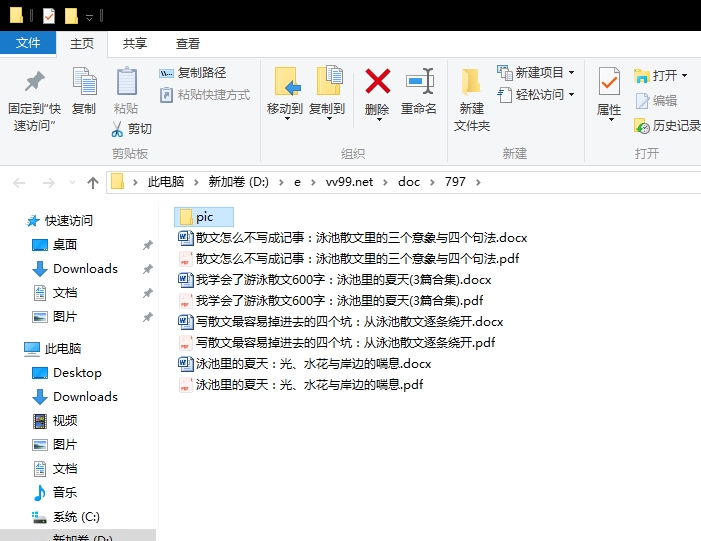This screenshot has width=701, height=541.
Task: Open 文档 under 此电脑
Action: (x=55, y=469)
